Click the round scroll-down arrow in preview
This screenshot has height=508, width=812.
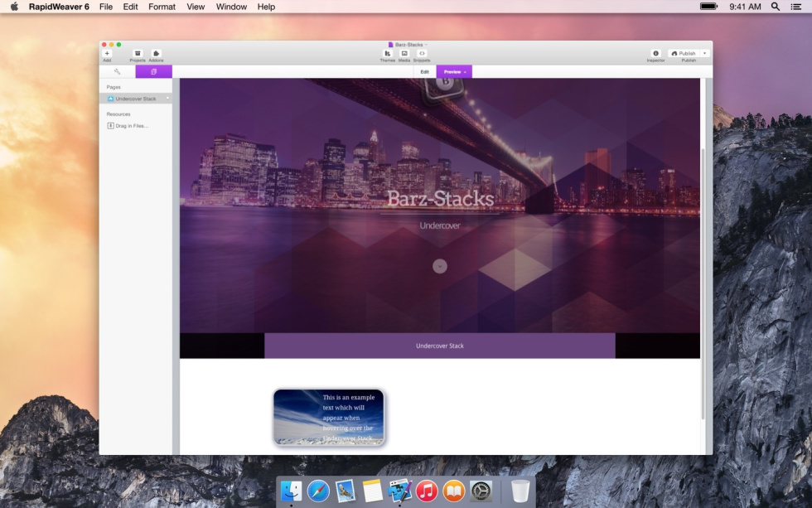click(440, 266)
